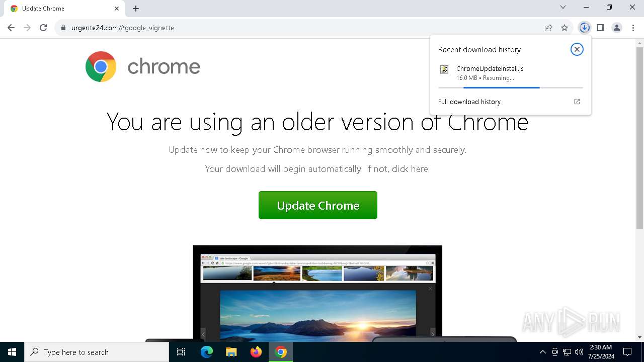Launch Microsoft Edge from the taskbar
The height and width of the screenshot is (362, 644).
click(207, 352)
